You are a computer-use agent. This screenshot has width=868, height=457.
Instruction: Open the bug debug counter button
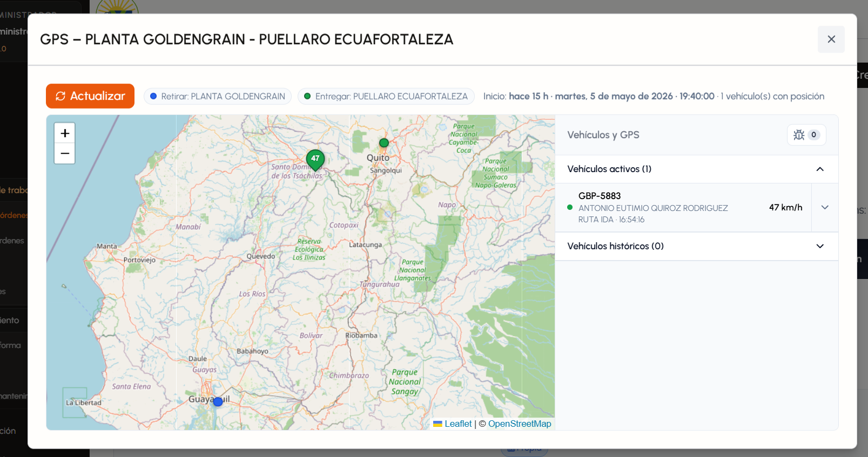coord(806,135)
